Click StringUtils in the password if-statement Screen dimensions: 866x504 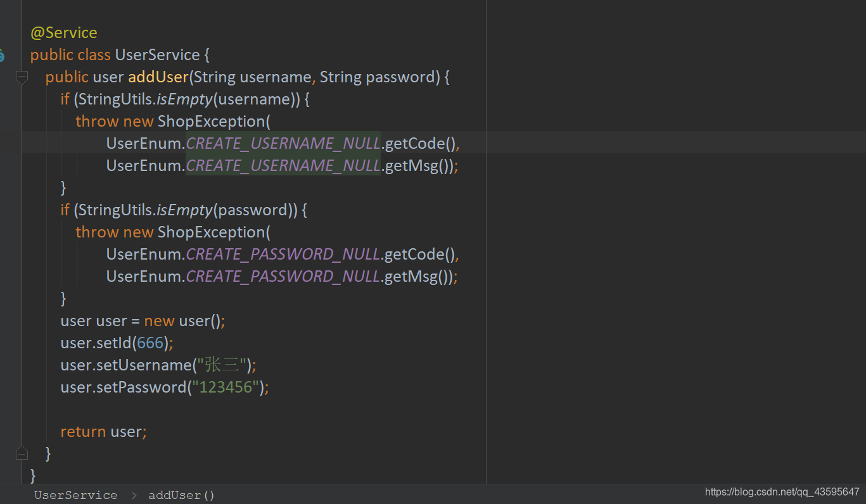click(x=115, y=210)
